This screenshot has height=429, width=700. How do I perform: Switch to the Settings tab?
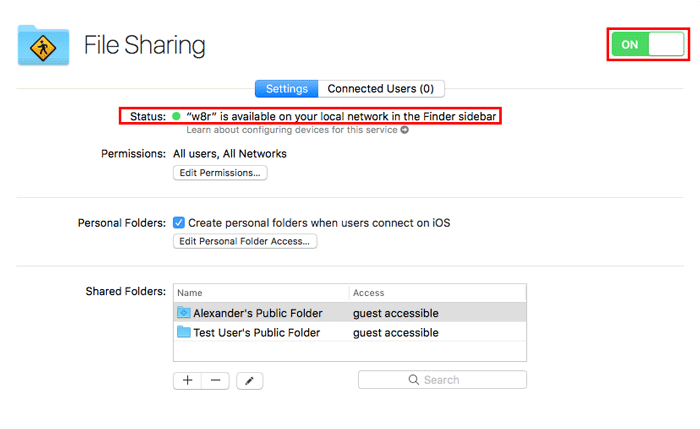tap(287, 89)
